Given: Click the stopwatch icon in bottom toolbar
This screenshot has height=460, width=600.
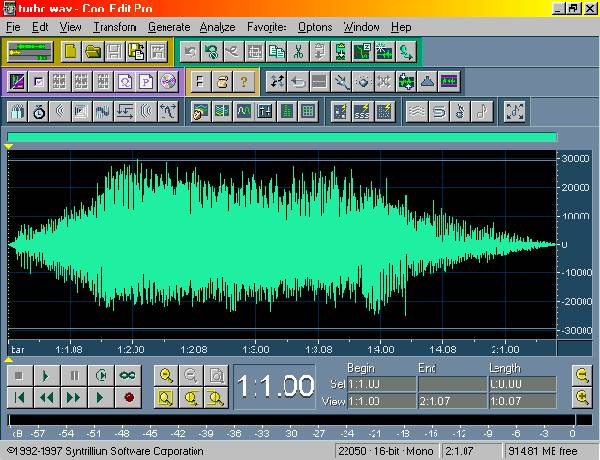Looking at the screenshot, I should coord(41,111).
